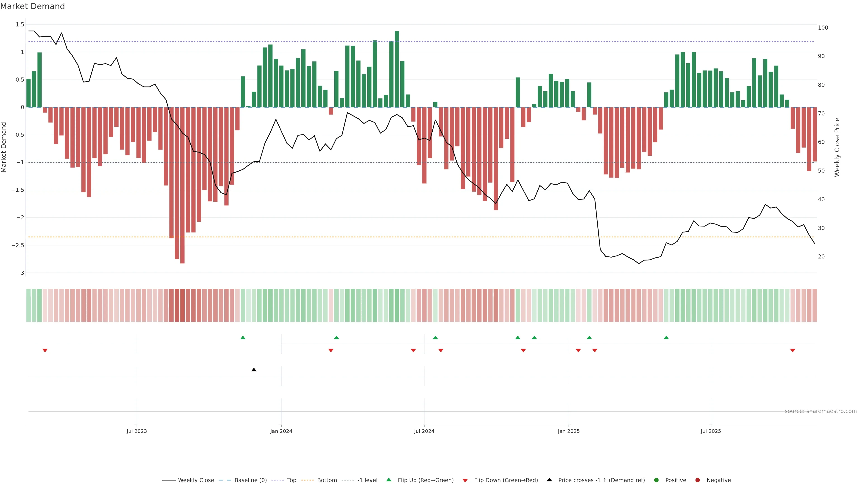Click the Positive green legend dot
The image size is (868, 488).
[x=656, y=480]
